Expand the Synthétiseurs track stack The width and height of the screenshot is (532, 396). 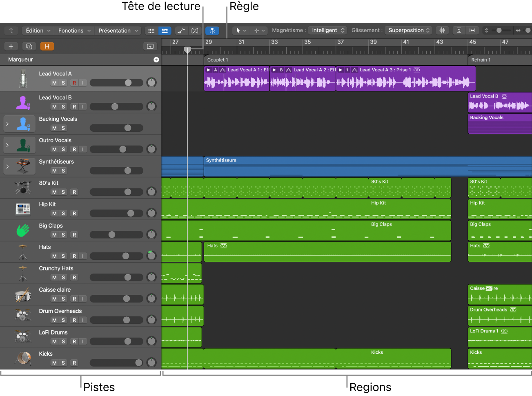[x=7, y=166]
